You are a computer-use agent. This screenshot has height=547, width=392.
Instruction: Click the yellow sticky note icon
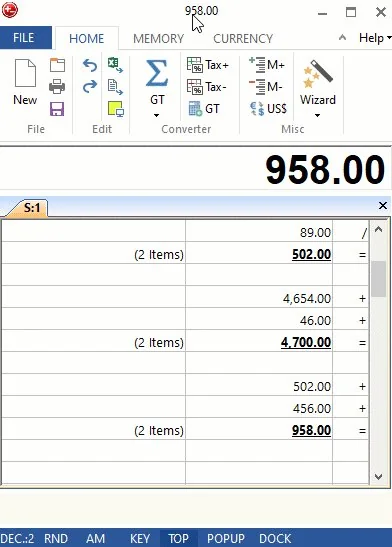[x=115, y=109]
